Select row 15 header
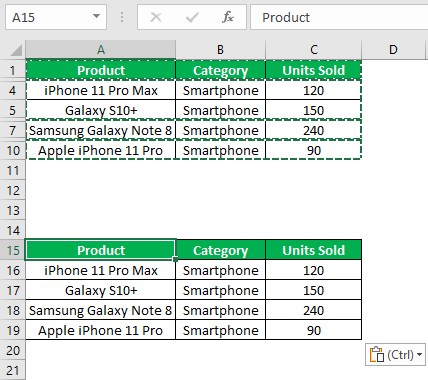Viewport: 428px width, 380px height. click(13, 250)
